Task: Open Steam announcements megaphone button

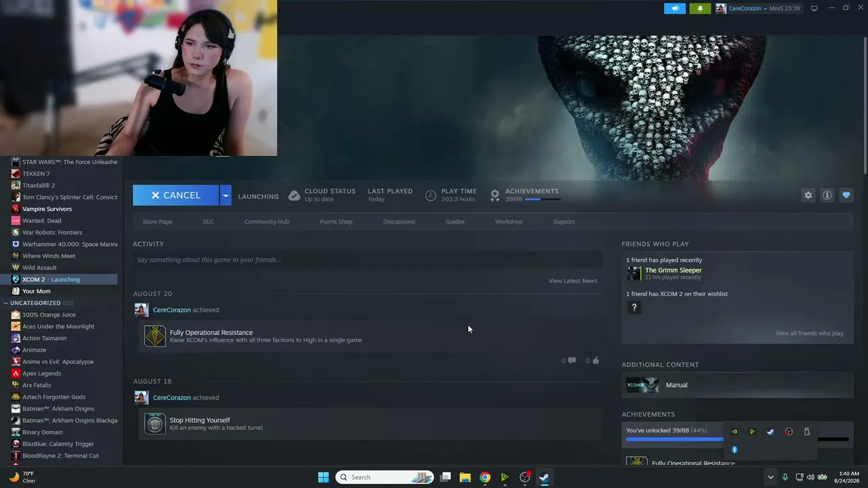Action: 675,8
